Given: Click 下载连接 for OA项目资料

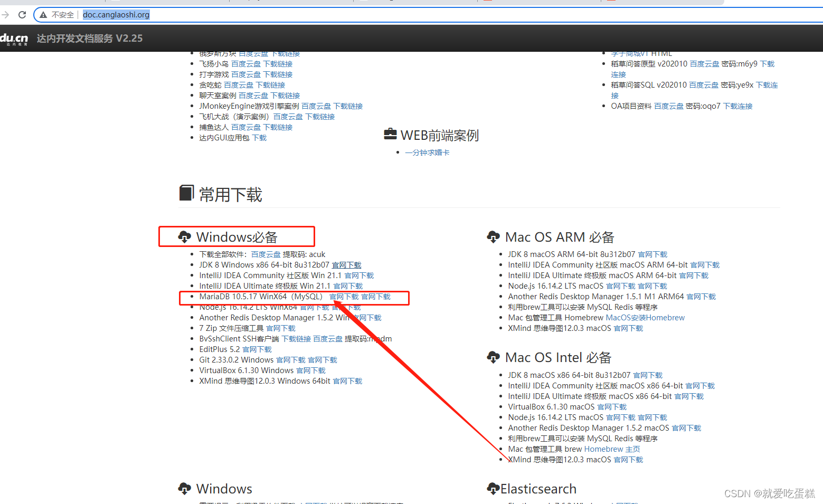Looking at the screenshot, I should click(x=738, y=106).
